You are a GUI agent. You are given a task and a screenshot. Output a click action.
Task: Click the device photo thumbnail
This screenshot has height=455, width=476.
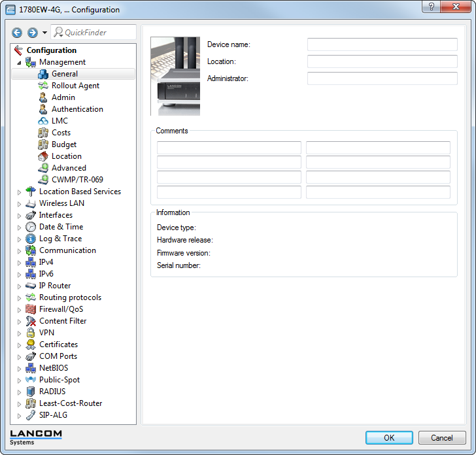click(x=175, y=76)
